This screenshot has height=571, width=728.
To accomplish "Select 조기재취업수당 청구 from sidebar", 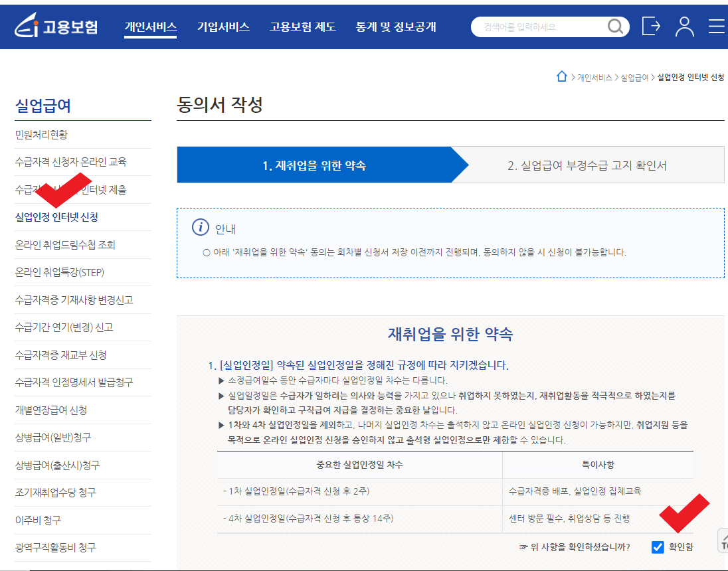I will pyautogui.click(x=54, y=493).
